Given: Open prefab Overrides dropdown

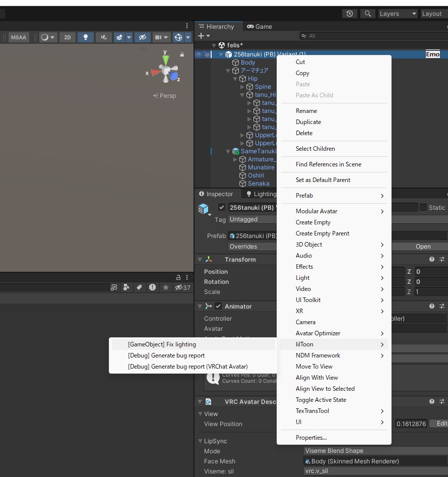Looking at the screenshot, I should coord(252,247).
